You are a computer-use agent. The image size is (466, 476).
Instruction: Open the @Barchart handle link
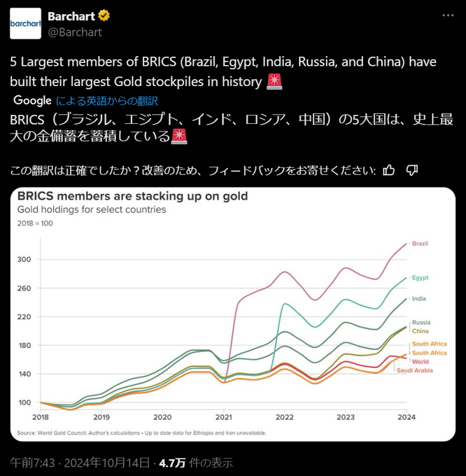point(74,31)
